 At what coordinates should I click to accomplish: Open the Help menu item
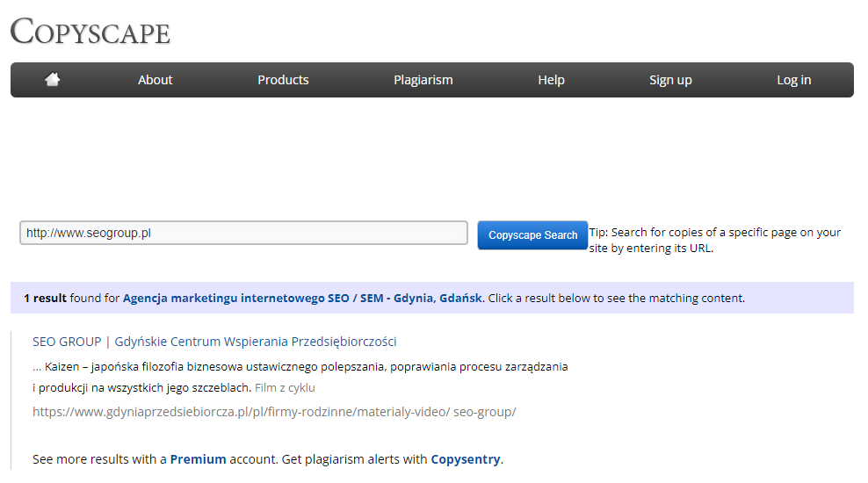pyautogui.click(x=551, y=80)
